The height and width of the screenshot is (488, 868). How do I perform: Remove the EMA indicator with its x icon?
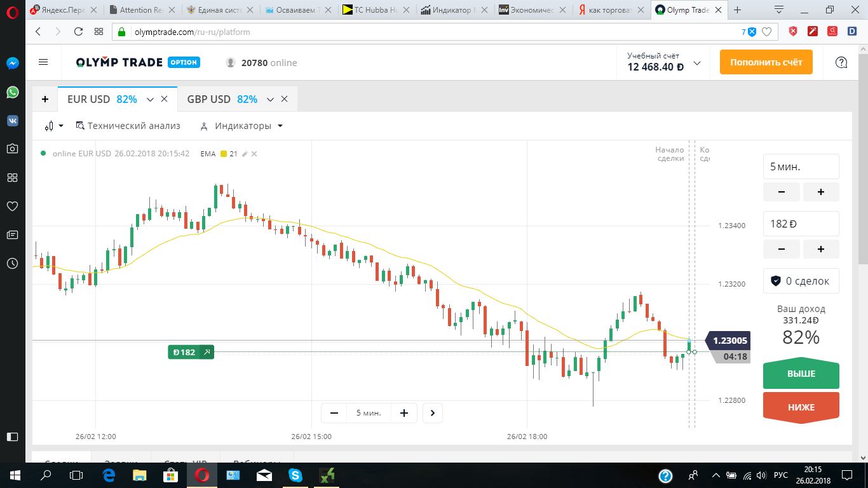(254, 154)
